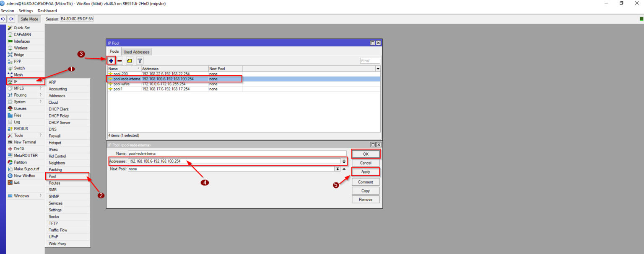Toggle Safe Mode on
Viewport: 644px width, 254px height.
point(29,18)
